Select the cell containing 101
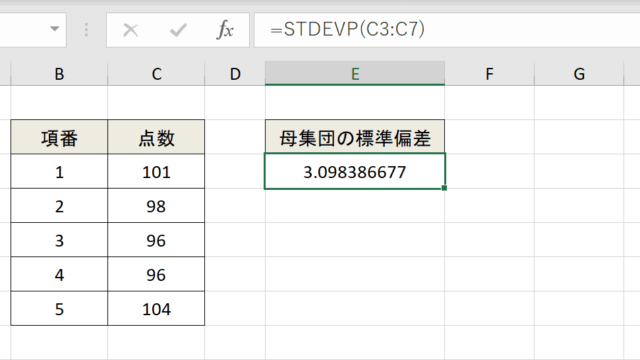The image size is (640, 360). [x=156, y=171]
